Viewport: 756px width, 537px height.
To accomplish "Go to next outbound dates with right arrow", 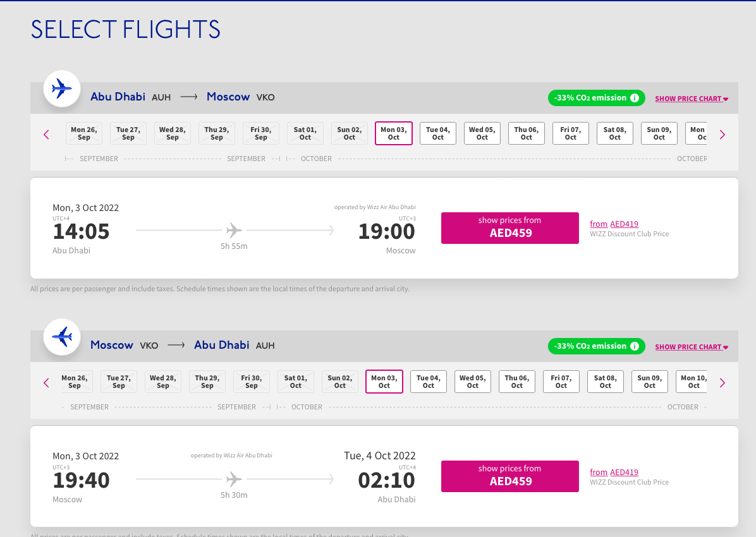I will pos(722,134).
